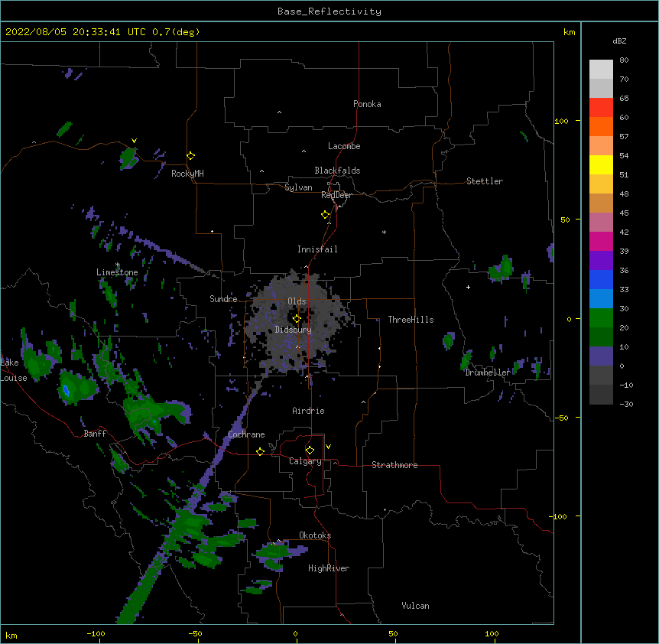Click the RockyMH label
This screenshot has width=659, height=644.
click(187, 174)
